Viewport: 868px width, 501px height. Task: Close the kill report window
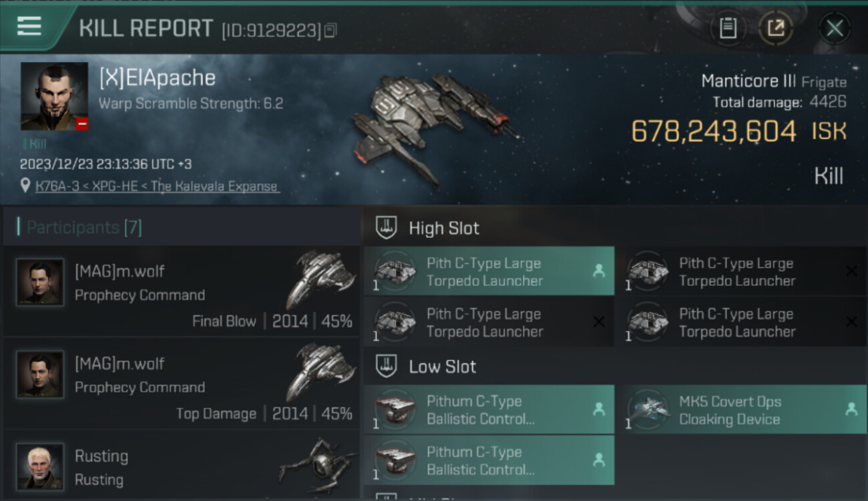(834, 28)
